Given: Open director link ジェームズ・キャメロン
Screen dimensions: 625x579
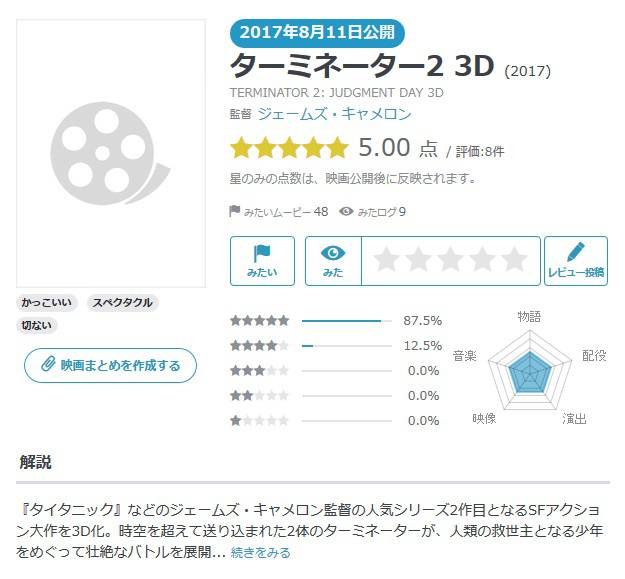Looking at the screenshot, I should (334, 114).
